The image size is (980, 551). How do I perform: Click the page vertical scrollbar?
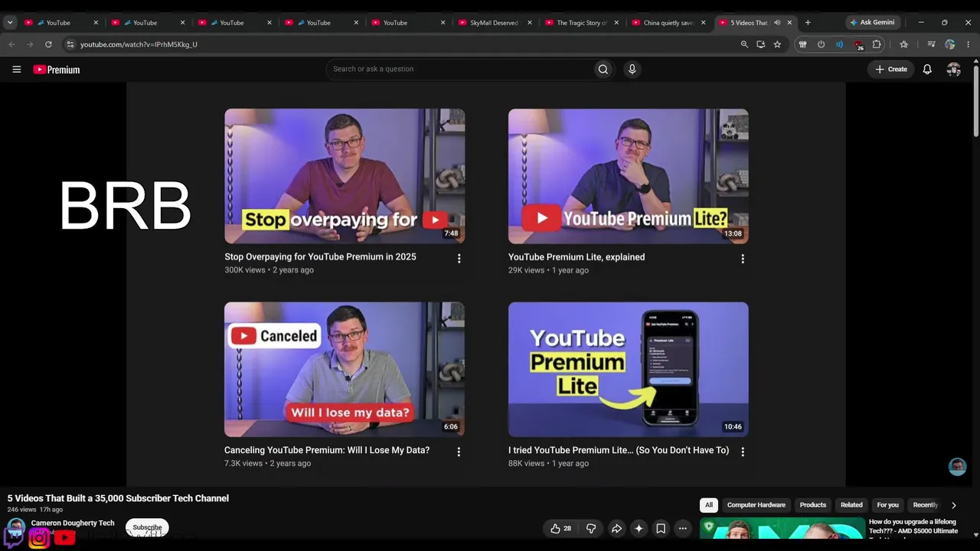click(x=976, y=99)
